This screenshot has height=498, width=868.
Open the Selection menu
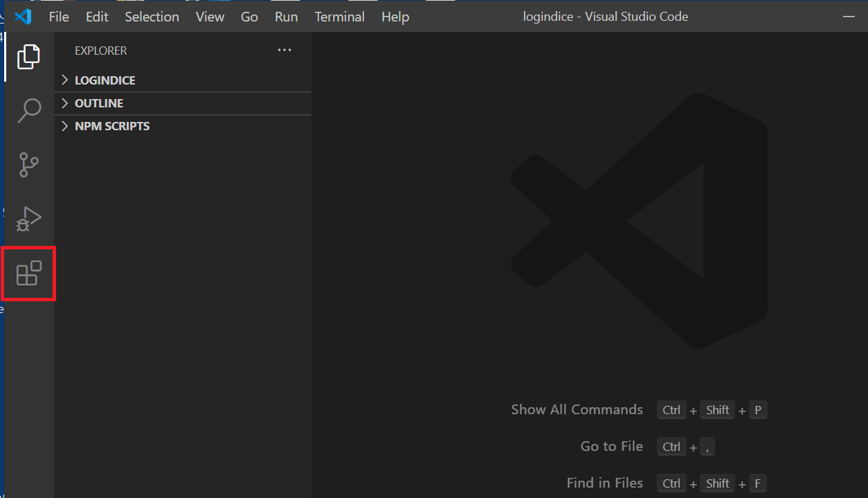(x=152, y=17)
